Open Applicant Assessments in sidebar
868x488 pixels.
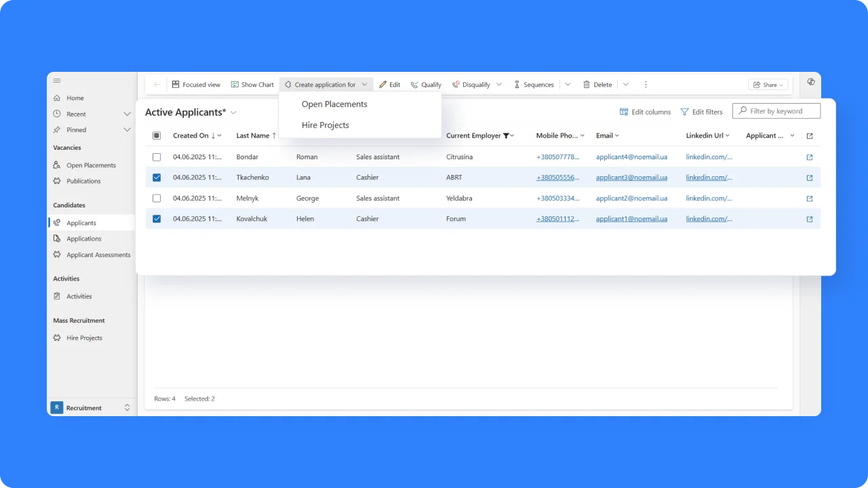(98, 255)
